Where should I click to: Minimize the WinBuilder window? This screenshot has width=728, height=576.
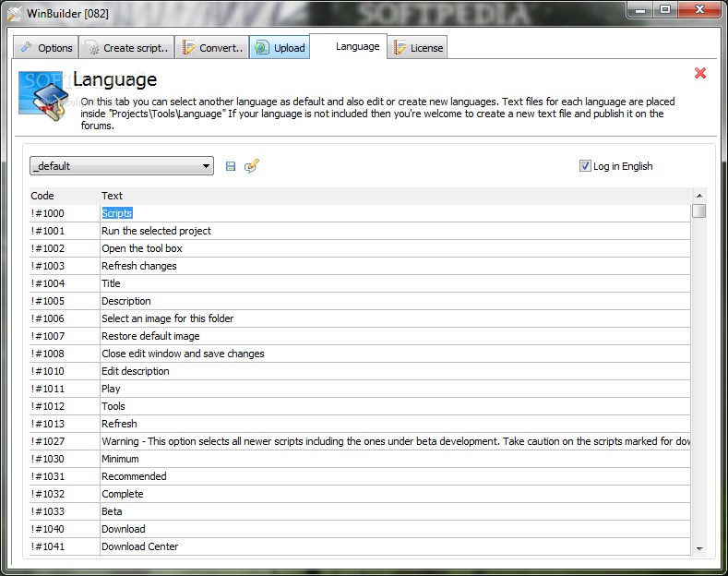640,9
